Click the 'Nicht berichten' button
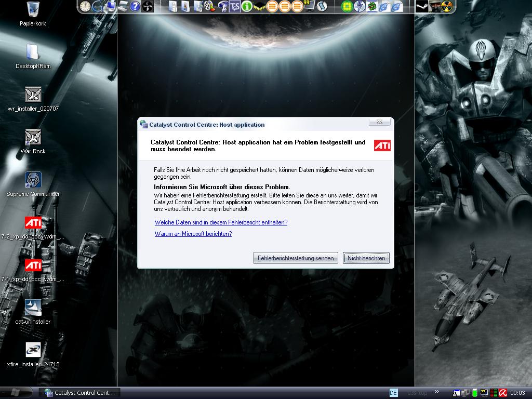 (366, 258)
